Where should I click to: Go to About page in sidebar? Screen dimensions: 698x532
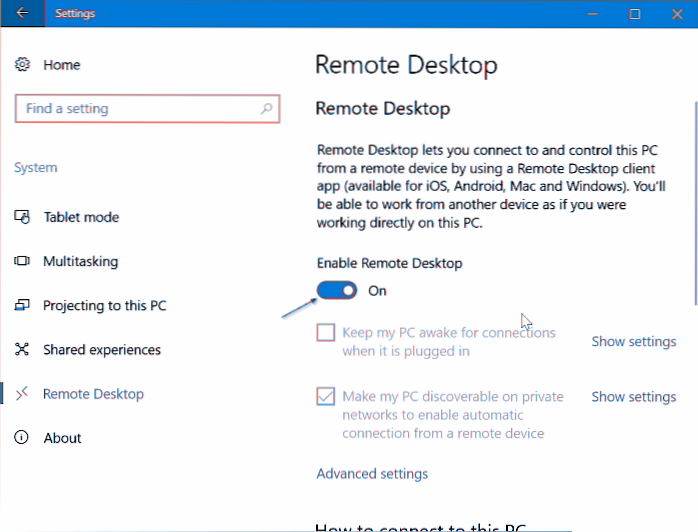[x=62, y=438]
